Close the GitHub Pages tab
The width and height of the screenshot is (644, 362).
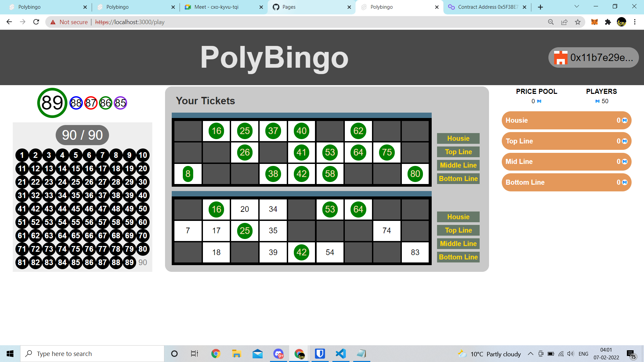tap(349, 7)
